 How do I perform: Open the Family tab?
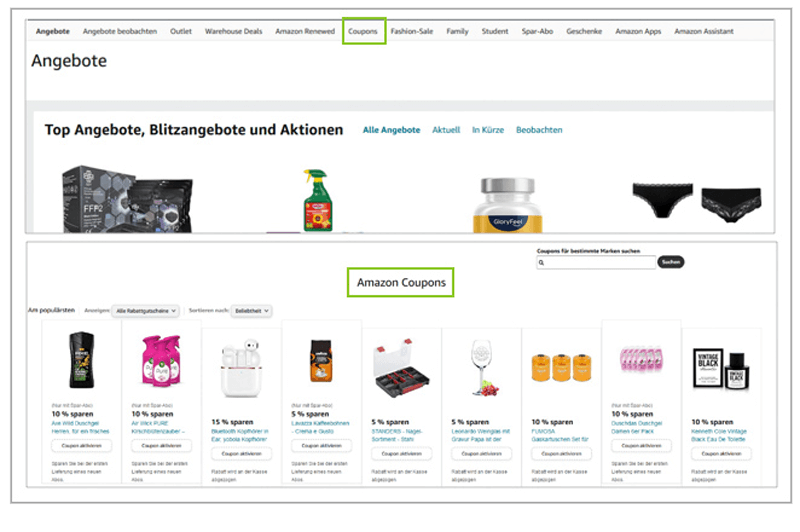(457, 31)
